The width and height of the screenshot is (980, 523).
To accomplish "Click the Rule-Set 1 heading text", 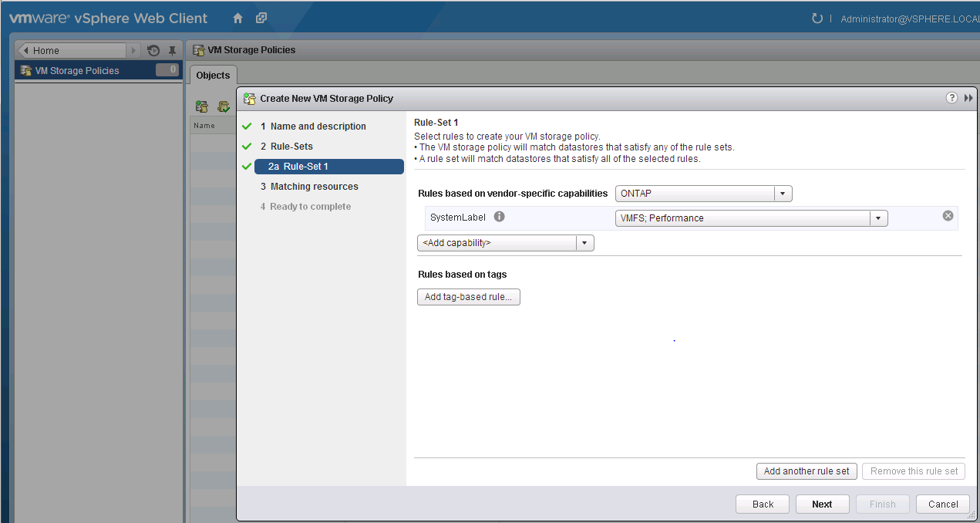I will [x=436, y=123].
